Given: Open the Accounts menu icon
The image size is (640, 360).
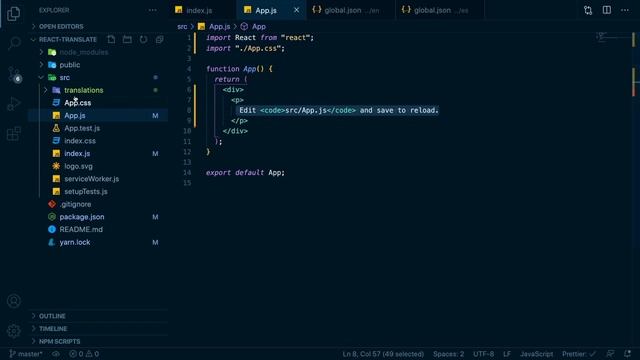Looking at the screenshot, I should 14,301.
